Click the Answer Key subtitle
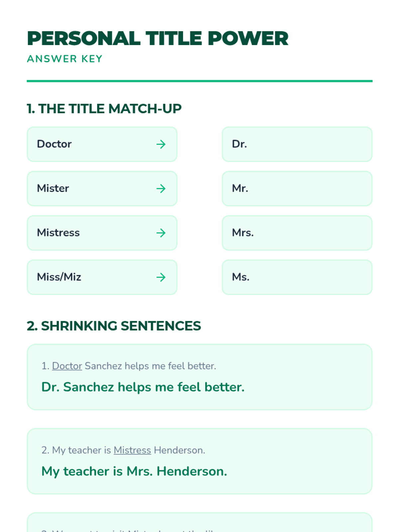Screen dimensions: 399x532 click(65, 59)
